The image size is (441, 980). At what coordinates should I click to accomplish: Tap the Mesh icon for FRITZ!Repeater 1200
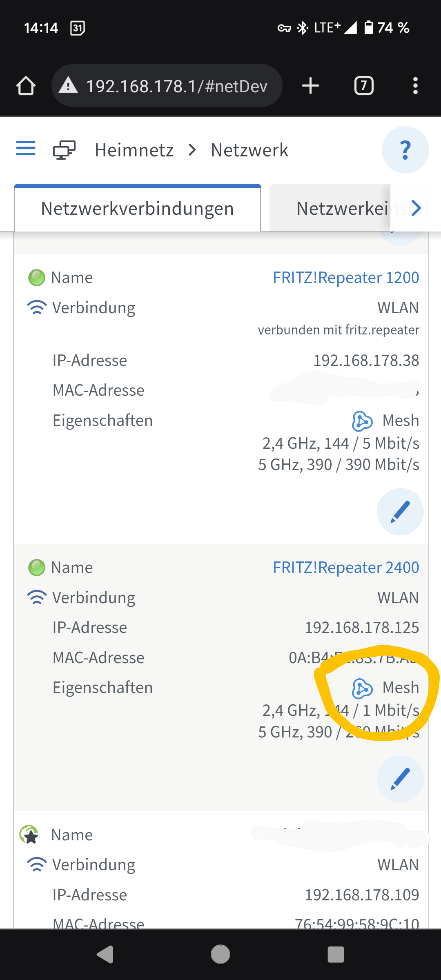click(362, 421)
